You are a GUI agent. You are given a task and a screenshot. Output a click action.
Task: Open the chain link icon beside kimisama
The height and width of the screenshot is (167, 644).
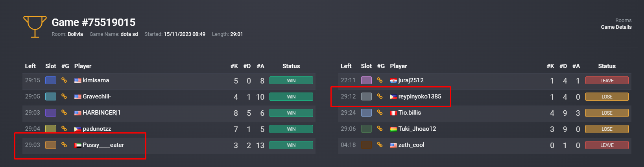click(x=64, y=80)
